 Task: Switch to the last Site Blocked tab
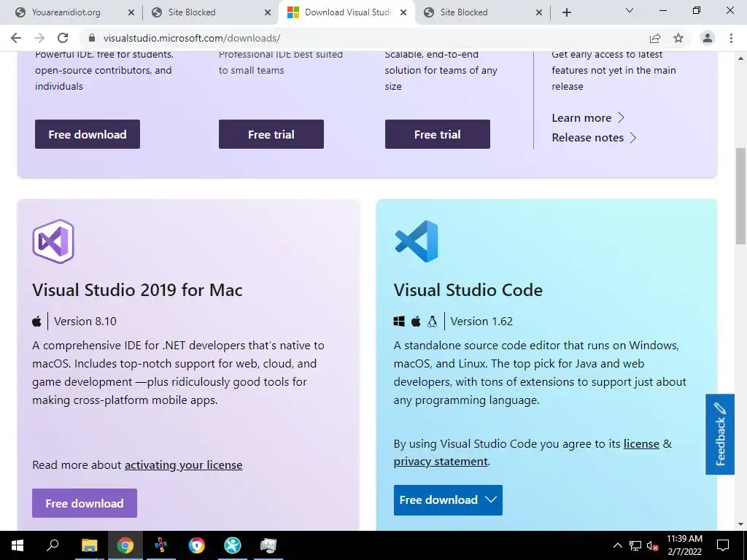pyautogui.click(x=464, y=12)
